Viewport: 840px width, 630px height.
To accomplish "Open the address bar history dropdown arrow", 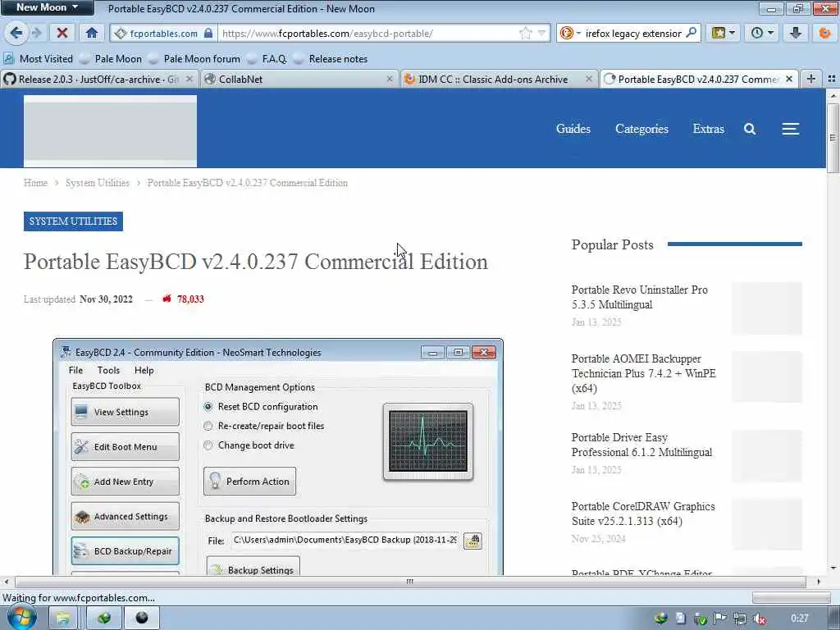I will pos(541,33).
